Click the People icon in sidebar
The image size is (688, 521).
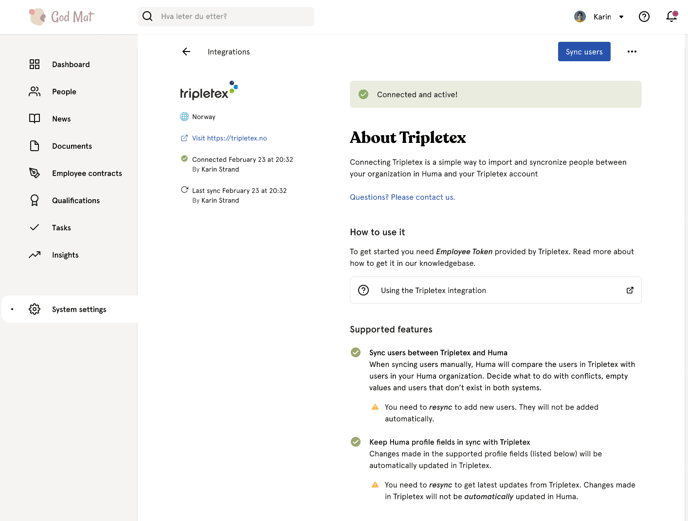(x=34, y=92)
